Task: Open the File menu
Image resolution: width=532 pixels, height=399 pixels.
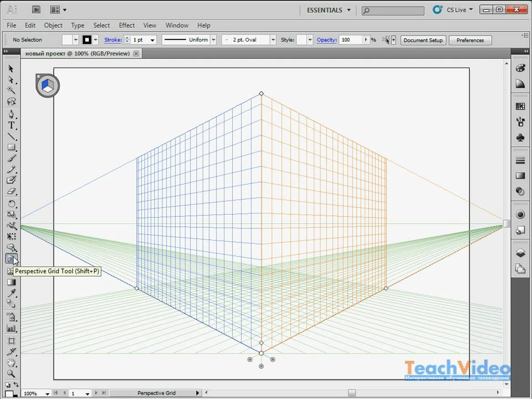Action: pyautogui.click(x=11, y=25)
